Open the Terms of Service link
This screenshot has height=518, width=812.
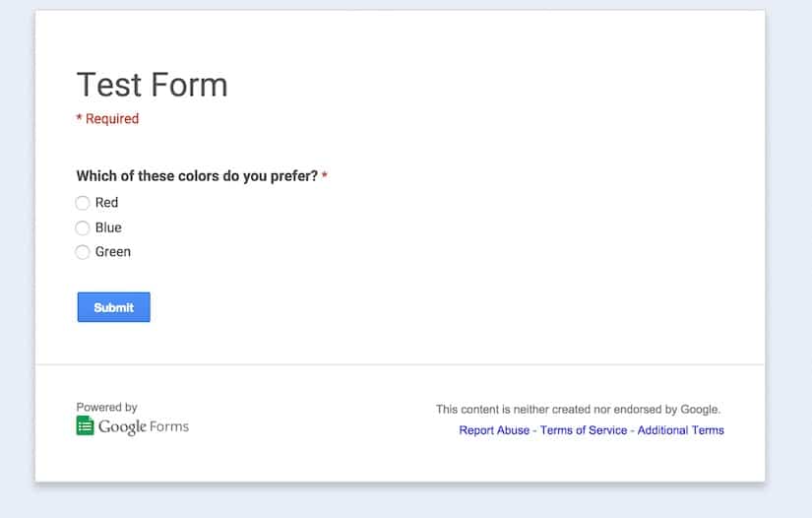(584, 430)
